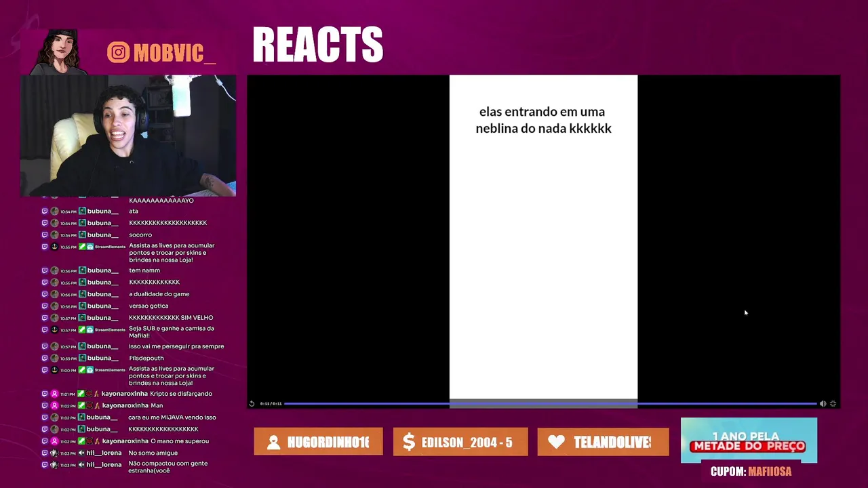Click the person icon in the latest follower widget

[x=273, y=443]
